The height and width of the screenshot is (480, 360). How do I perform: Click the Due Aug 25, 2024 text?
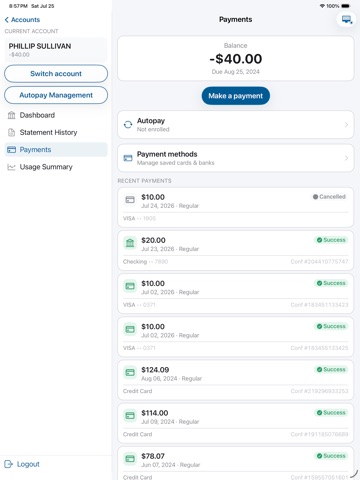[236, 72]
